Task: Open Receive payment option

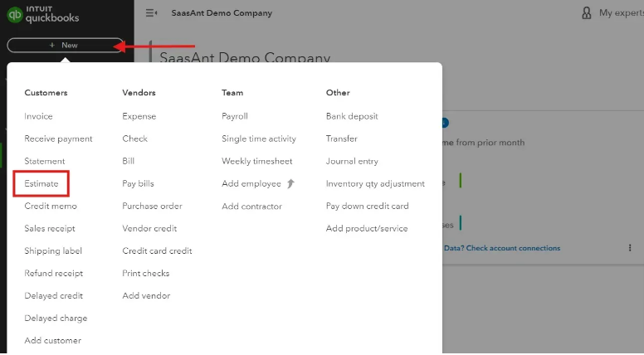Action: coord(58,139)
